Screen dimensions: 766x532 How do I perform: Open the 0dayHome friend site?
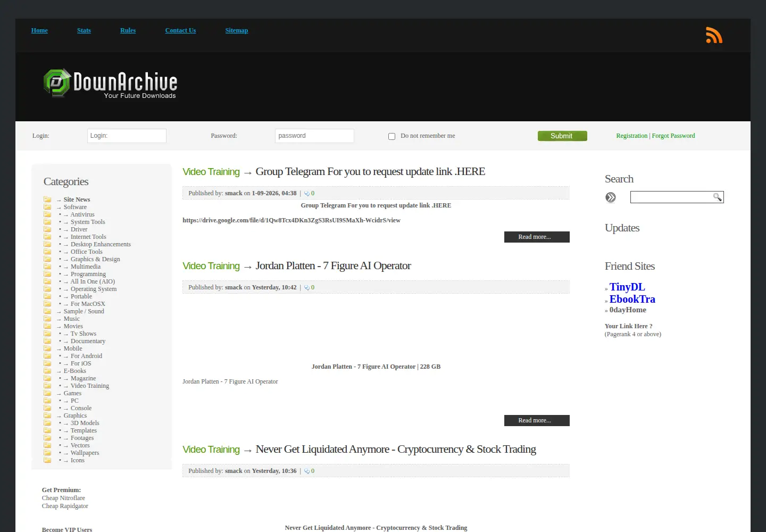628,310
